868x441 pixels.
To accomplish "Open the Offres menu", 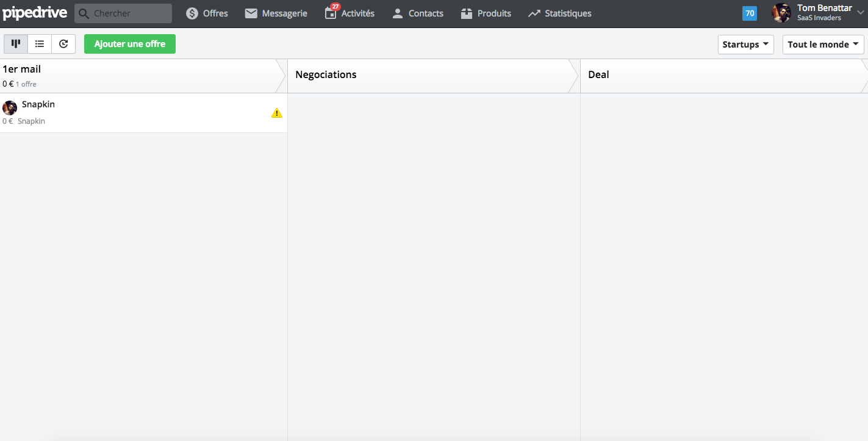I will [207, 13].
